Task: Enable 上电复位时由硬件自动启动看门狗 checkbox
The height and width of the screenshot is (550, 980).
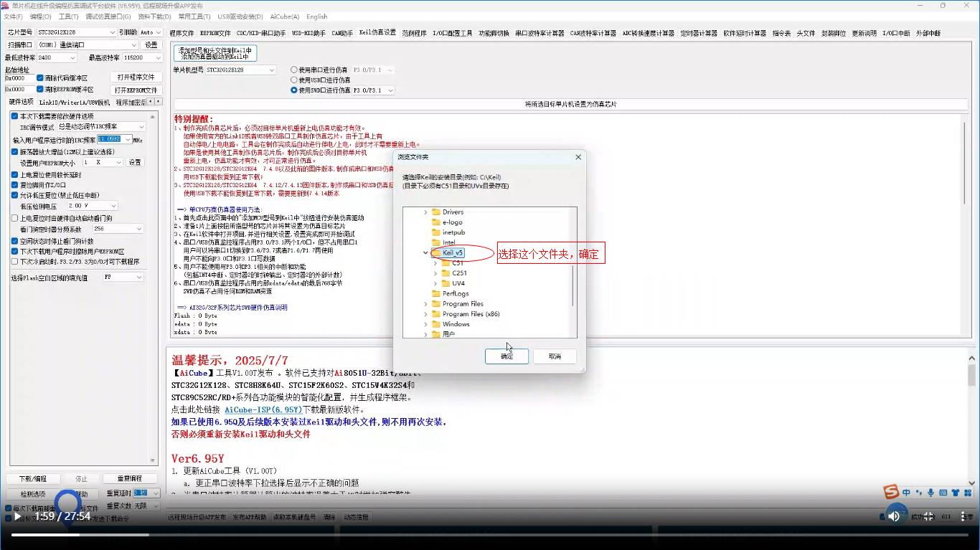Action: point(15,218)
